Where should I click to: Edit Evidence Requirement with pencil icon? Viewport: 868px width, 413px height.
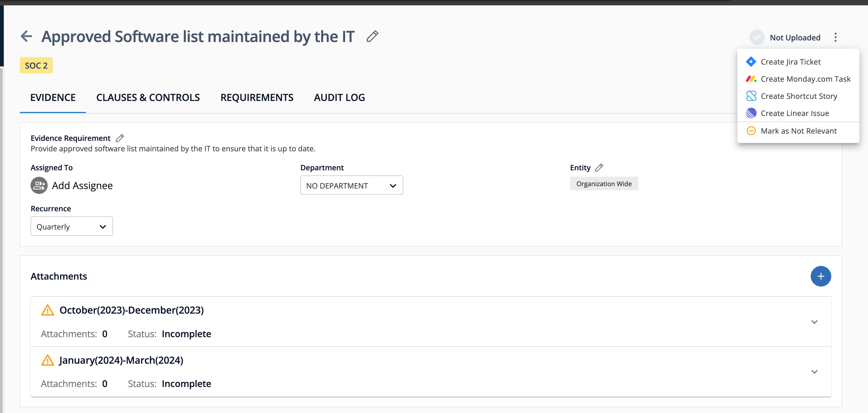120,138
